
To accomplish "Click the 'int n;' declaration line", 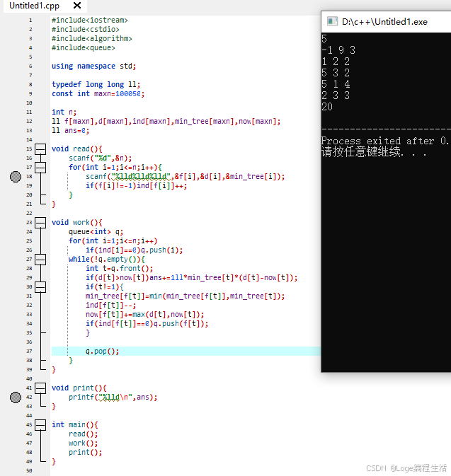I will [64, 112].
